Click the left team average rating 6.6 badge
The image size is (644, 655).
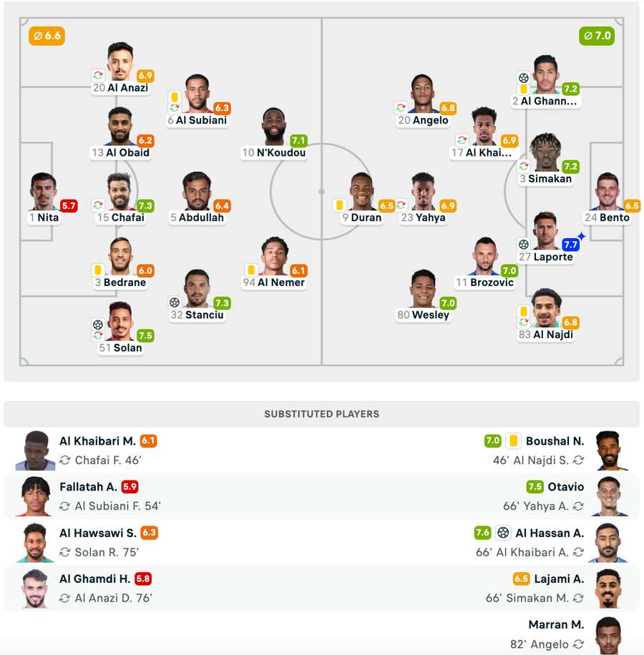click(x=47, y=36)
